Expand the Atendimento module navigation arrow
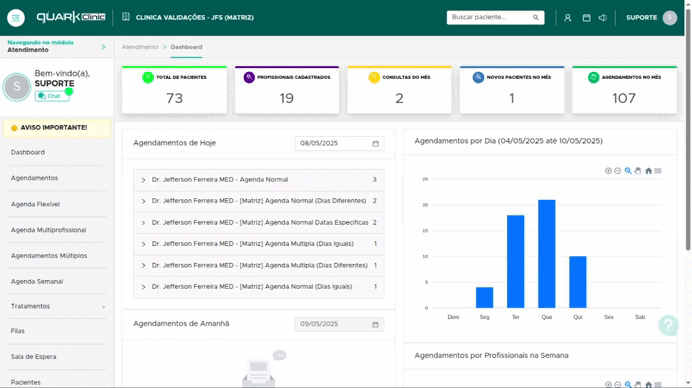Screen dimensions: 692x388 (103, 47)
